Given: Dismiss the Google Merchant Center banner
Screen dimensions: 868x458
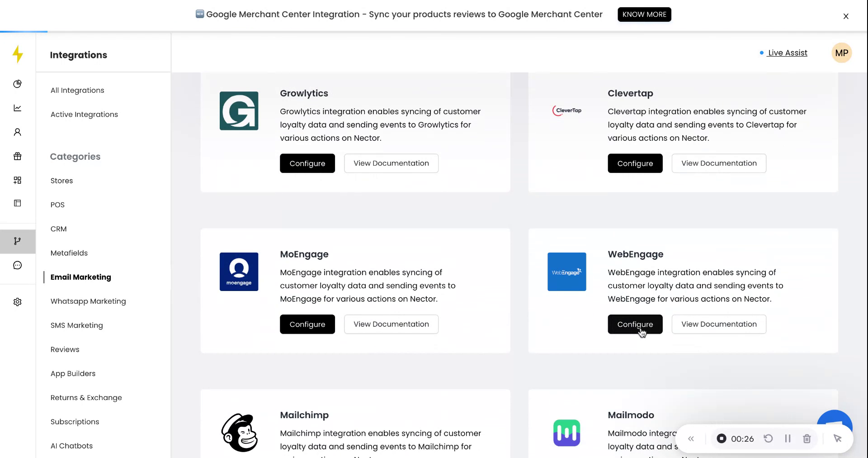Looking at the screenshot, I should 846,16.
